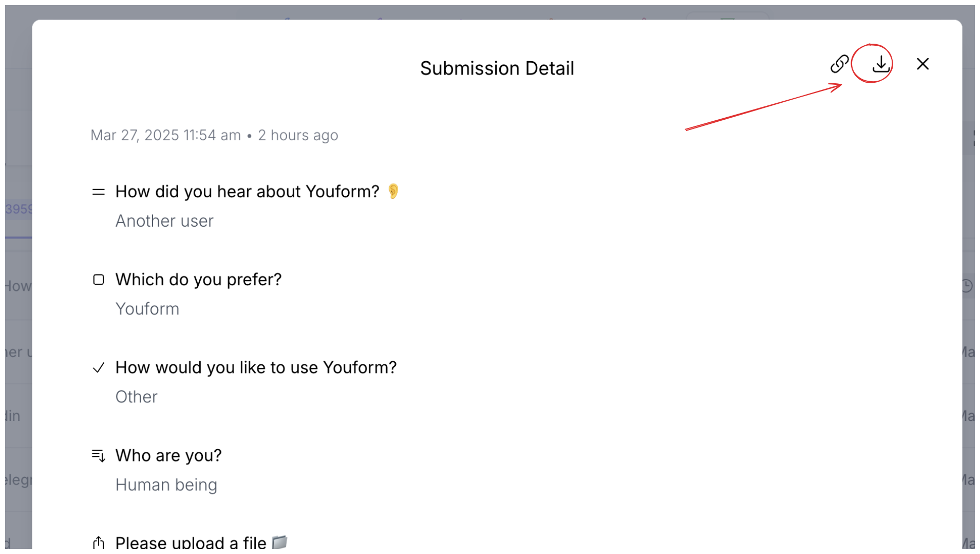This screenshot has height=554, width=980.
Task: Select the Submission Detail title
Action: (497, 68)
